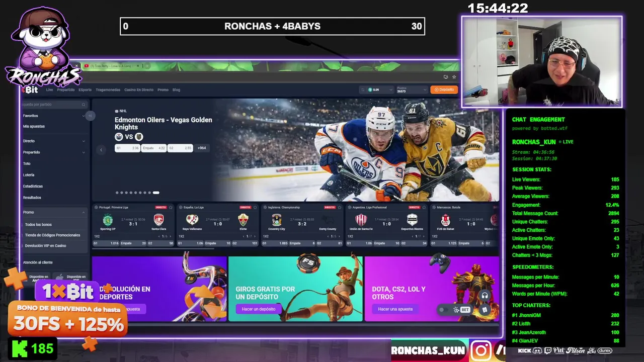Collapse the sidebar with double-chevron icon
Viewport: 644px width, 362px height.
pos(90,116)
